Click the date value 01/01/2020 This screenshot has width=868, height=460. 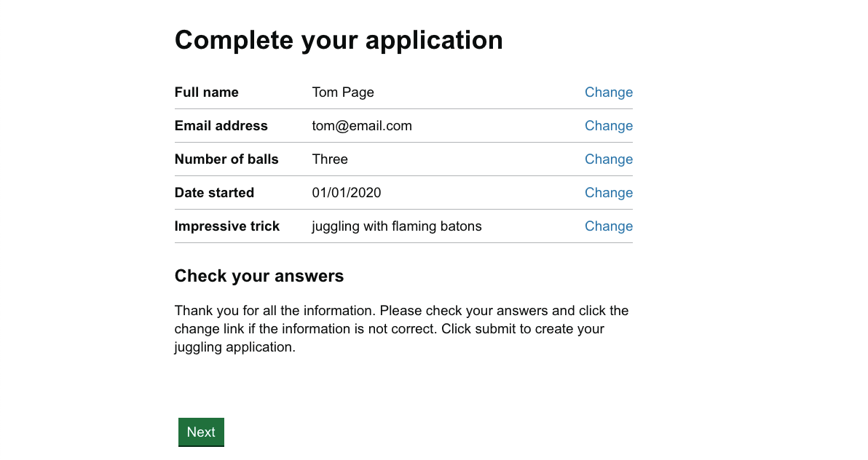tap(347, 193)
